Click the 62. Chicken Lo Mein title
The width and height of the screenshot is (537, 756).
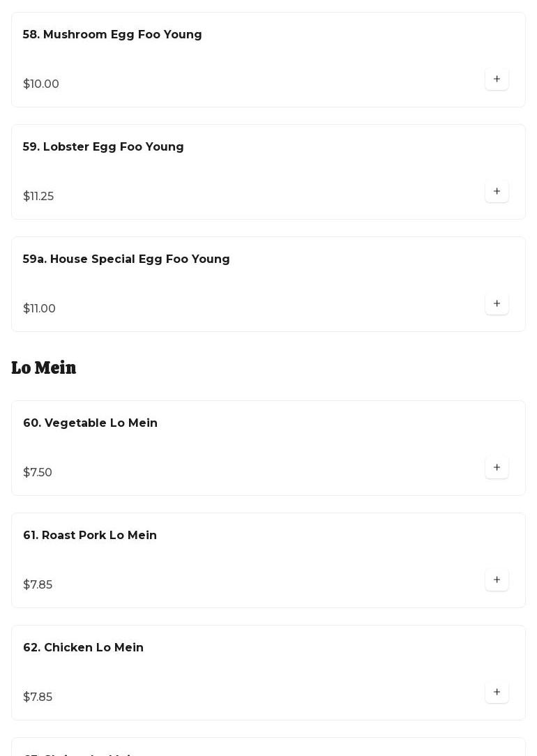[83, 648]
